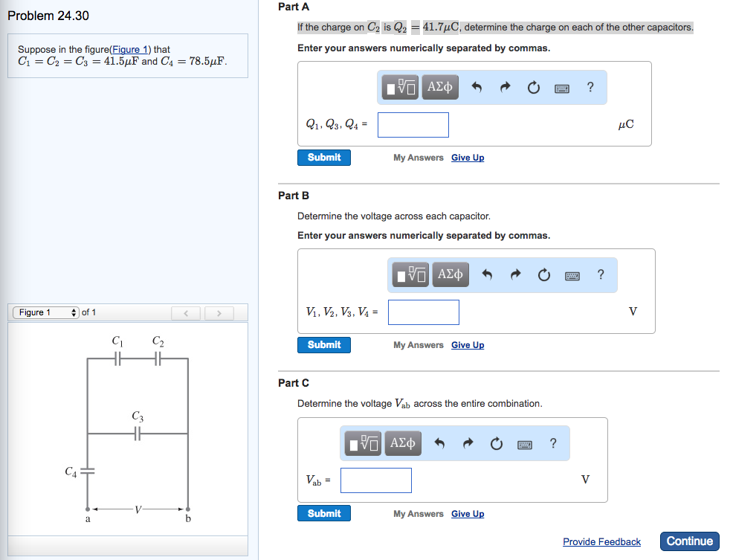Give up on Part B

pos(468,345)
